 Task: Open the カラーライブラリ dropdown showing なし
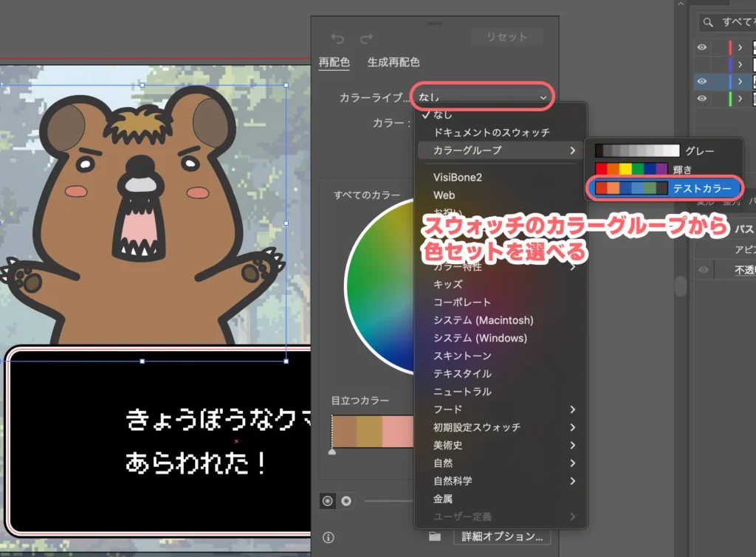coord(481,97)
